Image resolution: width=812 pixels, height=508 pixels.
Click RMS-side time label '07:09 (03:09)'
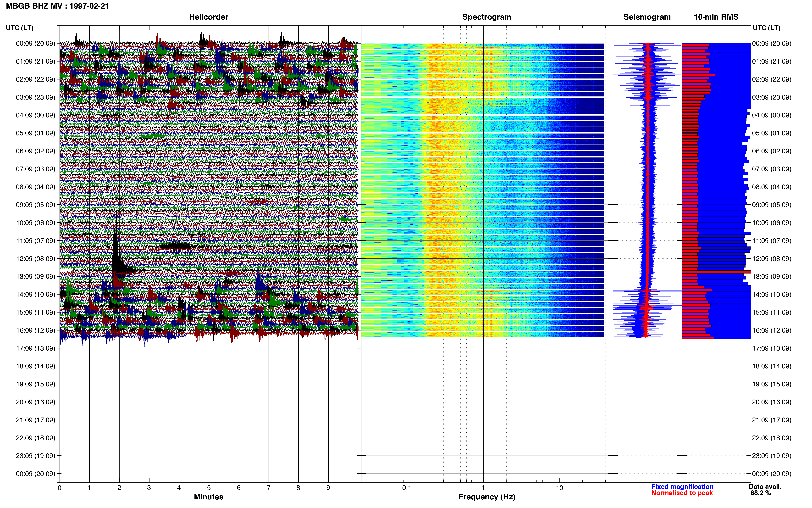point(772,169)
